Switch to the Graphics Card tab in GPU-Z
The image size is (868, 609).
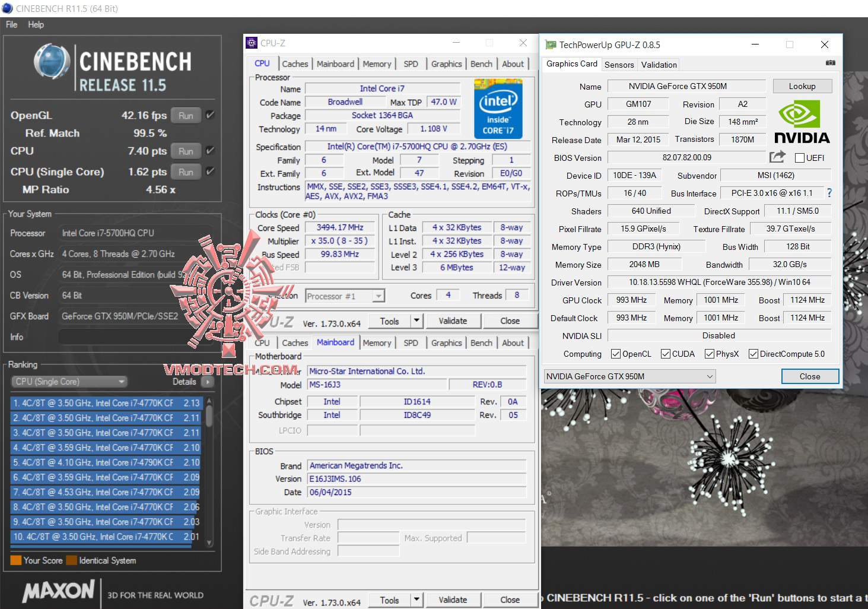pos(571,64)
